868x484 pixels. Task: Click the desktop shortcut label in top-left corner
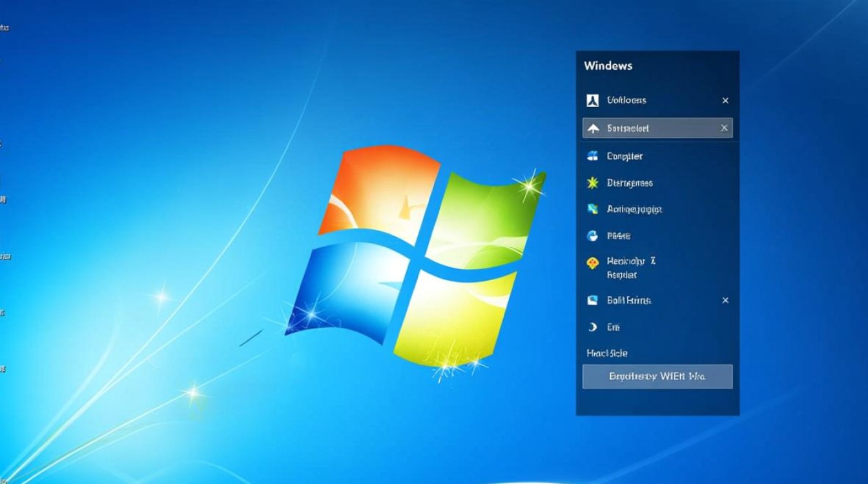[6, 27]
